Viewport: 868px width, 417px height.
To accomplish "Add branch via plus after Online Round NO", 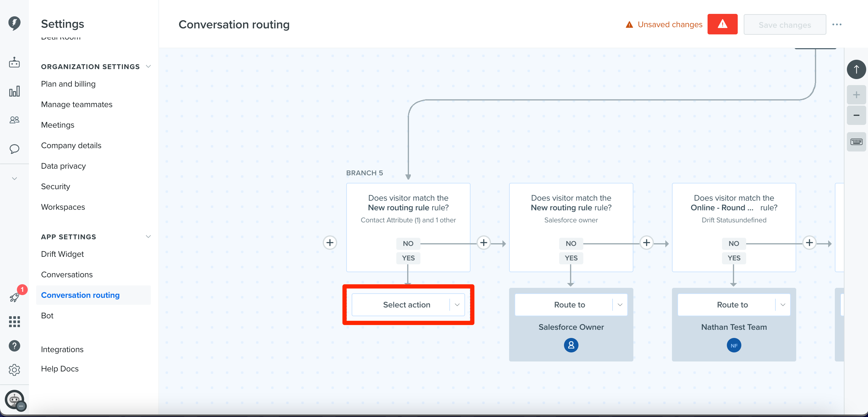I will tap(809, 242).
